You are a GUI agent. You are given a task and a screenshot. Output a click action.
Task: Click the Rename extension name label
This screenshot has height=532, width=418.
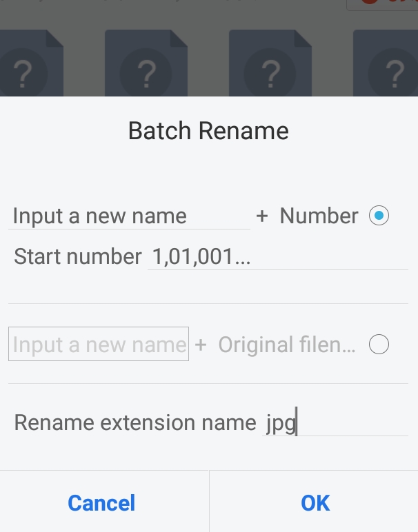[x=135, y=422]
